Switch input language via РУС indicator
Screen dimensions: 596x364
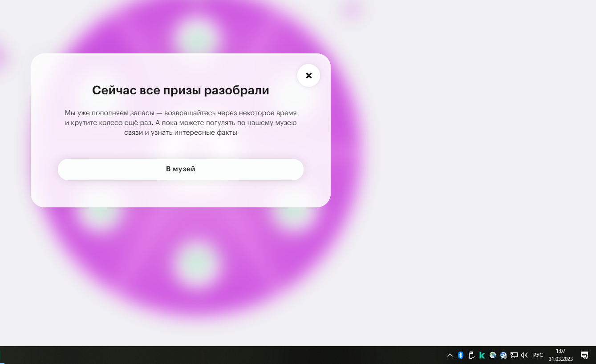[538, 355]
